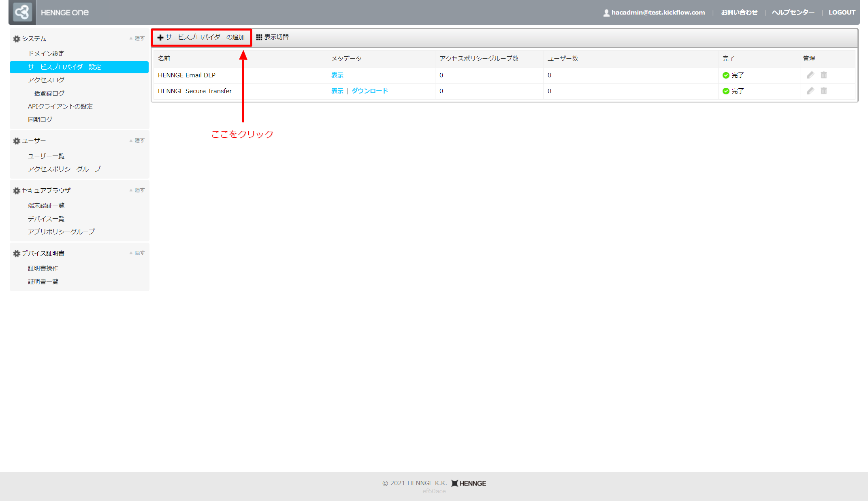Select サービスプロバイダー設定 in the sidebar

pos(79,67)
